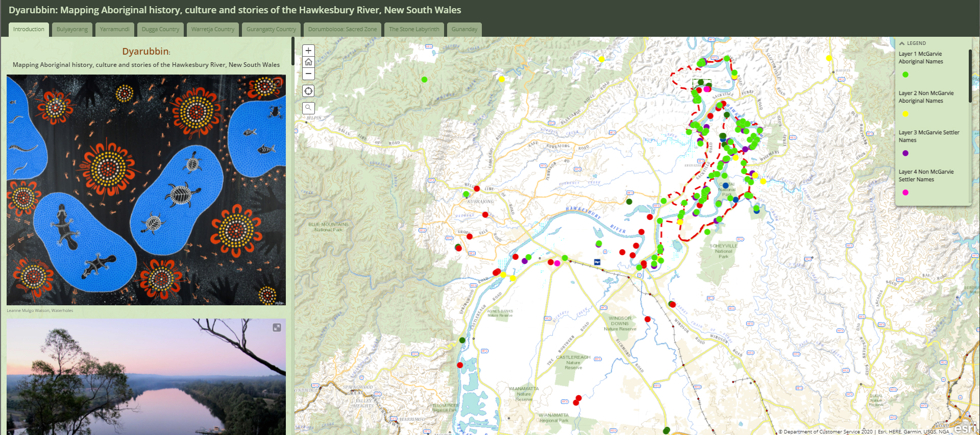Click Agnes Banks Nature Reserve label
Screen dimensions: 980x435
coord(500,313)
